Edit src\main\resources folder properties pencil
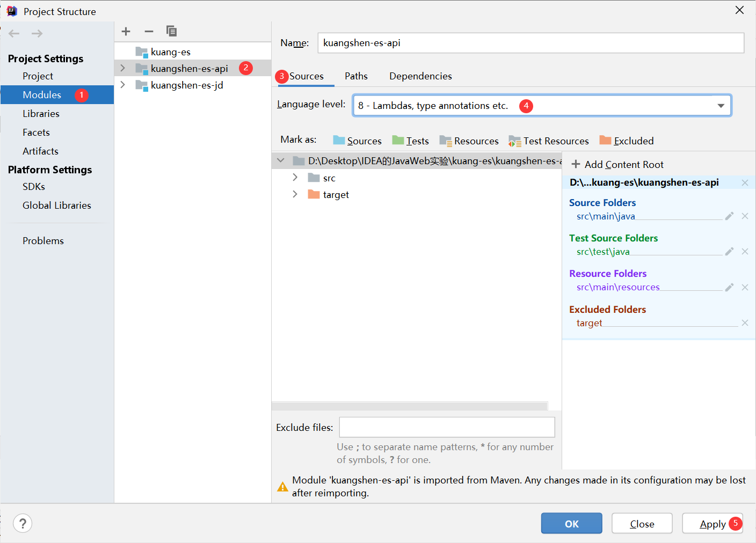The height and width of the screenshot is (543, 756). pos(729,288)
